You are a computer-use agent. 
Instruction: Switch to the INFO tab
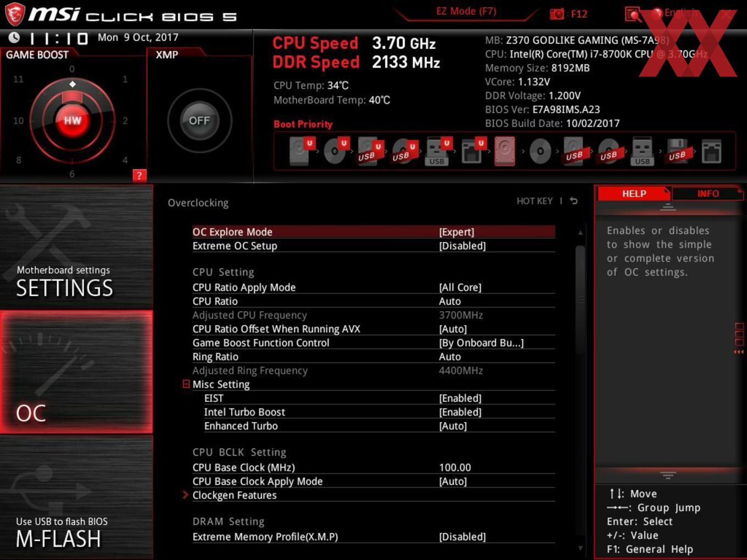pyautogui.click(x=708, y=193)
